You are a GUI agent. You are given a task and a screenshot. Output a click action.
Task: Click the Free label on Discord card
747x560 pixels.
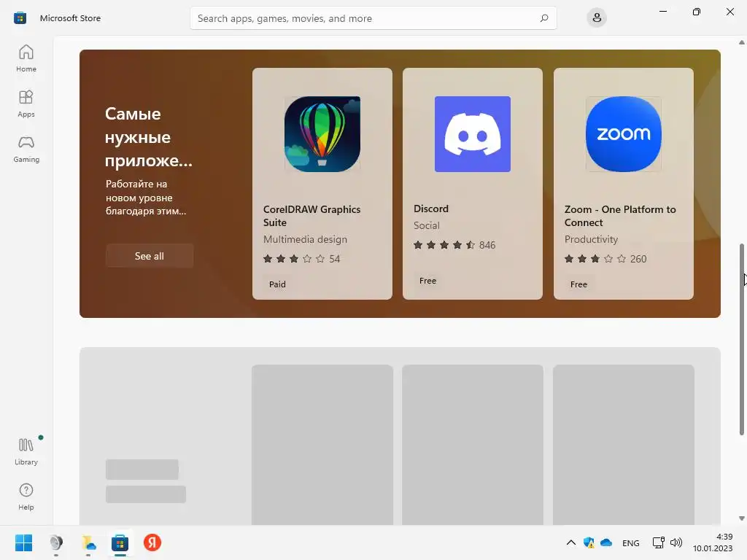click(x=427, y=281)
